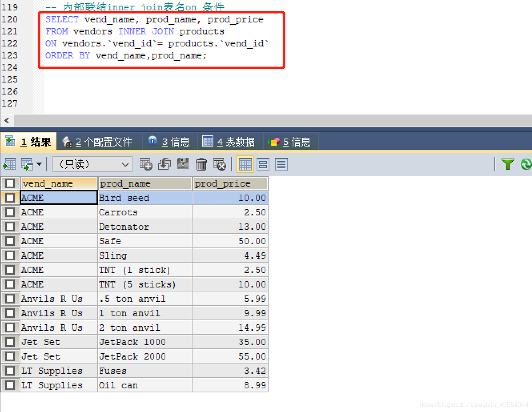Check the Detonator row checkbox
The width and height of the screenshot is (532, 412).
[10, 227]
